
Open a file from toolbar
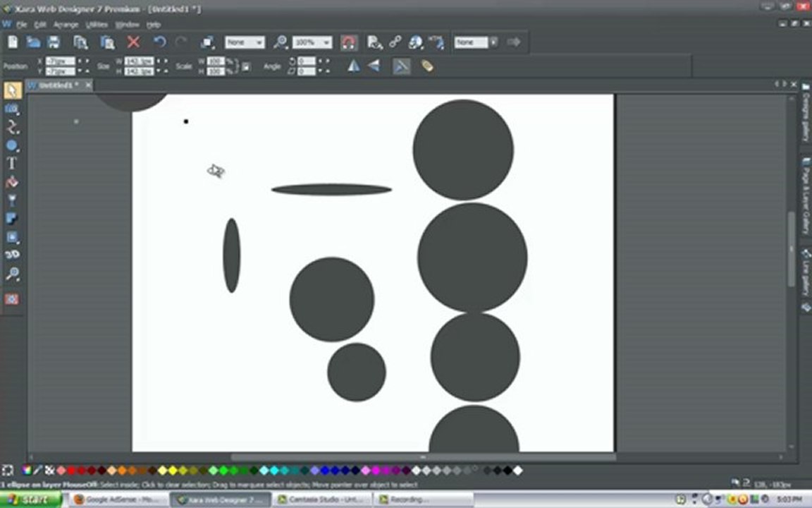tap(34, 42)
